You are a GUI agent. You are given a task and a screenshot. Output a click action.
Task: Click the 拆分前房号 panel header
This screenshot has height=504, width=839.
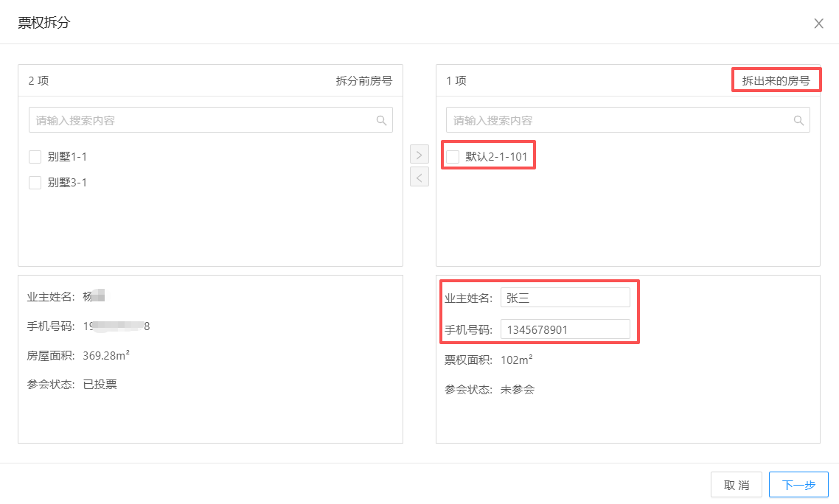tap(364, 81)
